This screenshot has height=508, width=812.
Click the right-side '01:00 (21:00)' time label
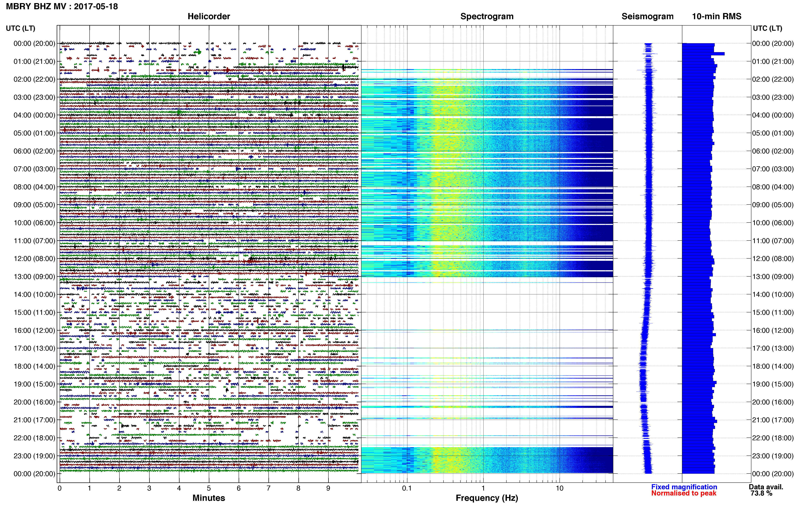click(x=773, y=62)
